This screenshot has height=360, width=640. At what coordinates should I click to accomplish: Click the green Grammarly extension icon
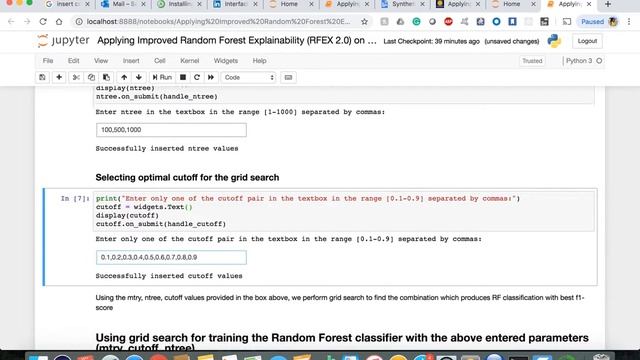coord(416,22)
